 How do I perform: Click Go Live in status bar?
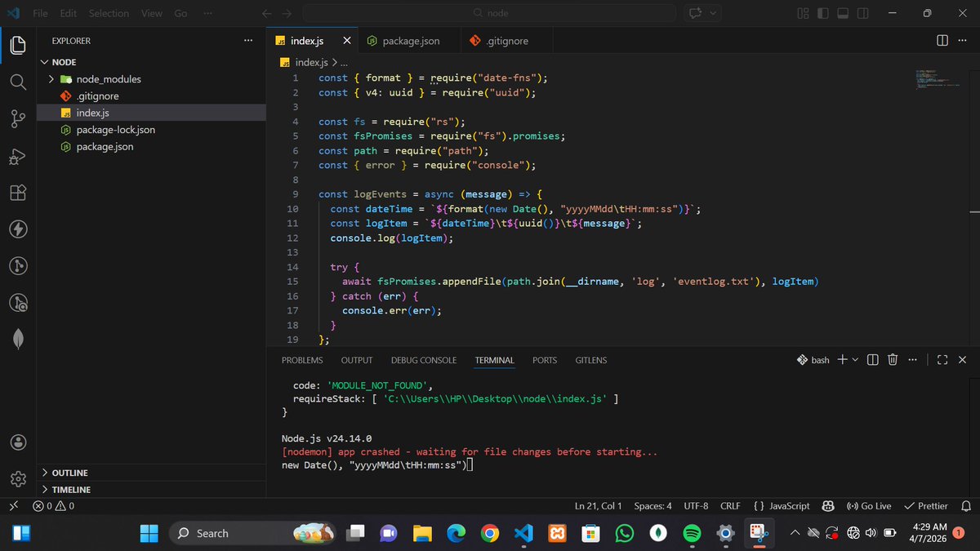[869, 506]
